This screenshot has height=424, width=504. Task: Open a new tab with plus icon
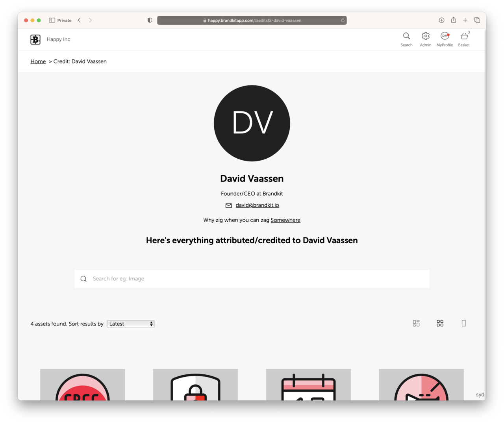coord(465,20)
